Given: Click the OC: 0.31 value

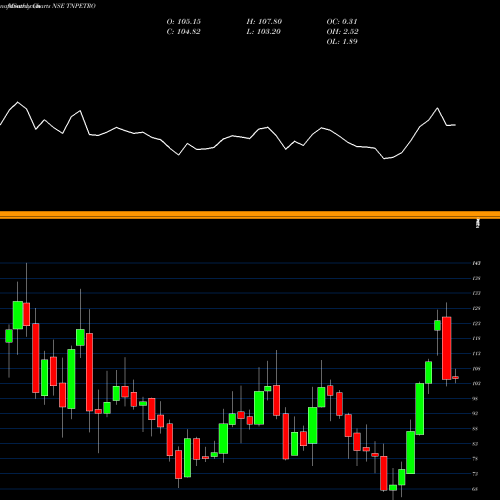Looking at the screenshot, I should 342,22.
